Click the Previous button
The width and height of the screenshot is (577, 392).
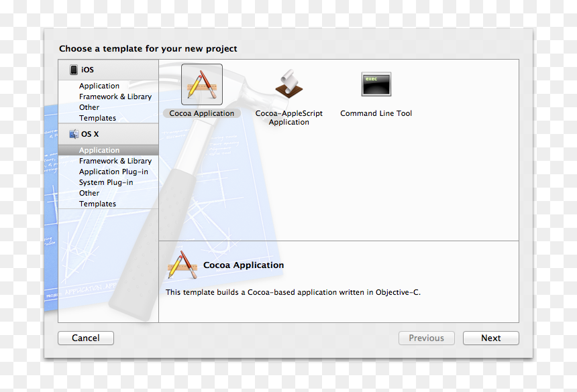pos(427,338)
